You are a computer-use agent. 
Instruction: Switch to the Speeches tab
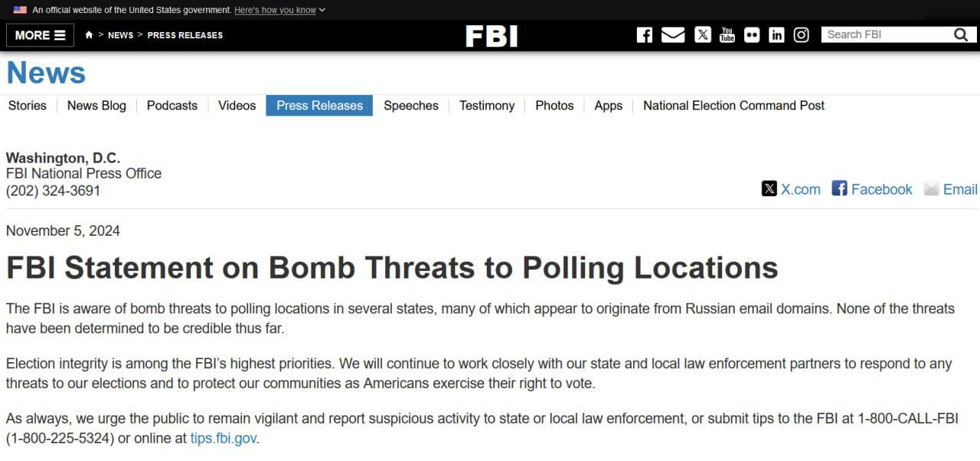[x=411, y=106]
